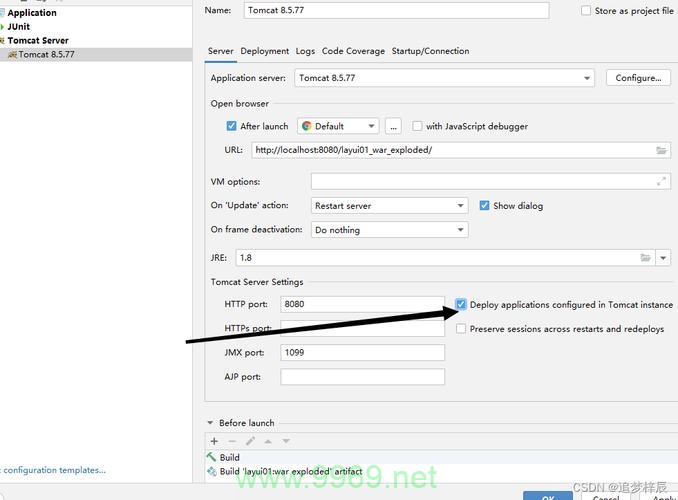Screen dimensions: 678x500
Task: Click the plus icon under Before launch
Action: pos(214,441)
